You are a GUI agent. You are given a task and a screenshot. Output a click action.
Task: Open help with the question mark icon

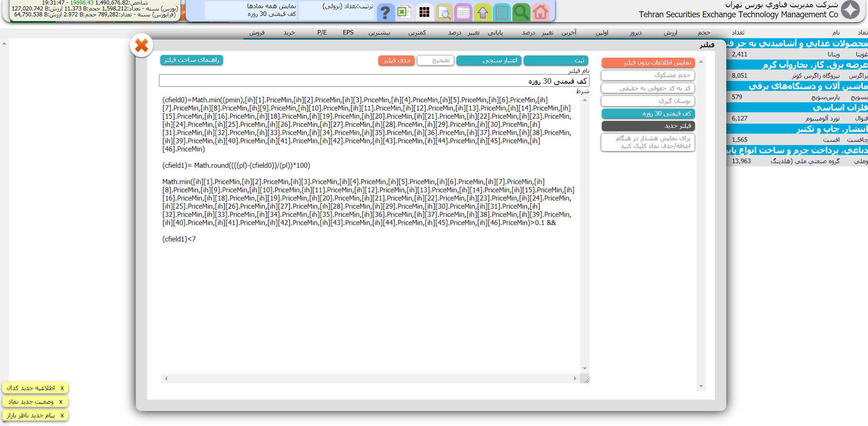coord(385,12)
